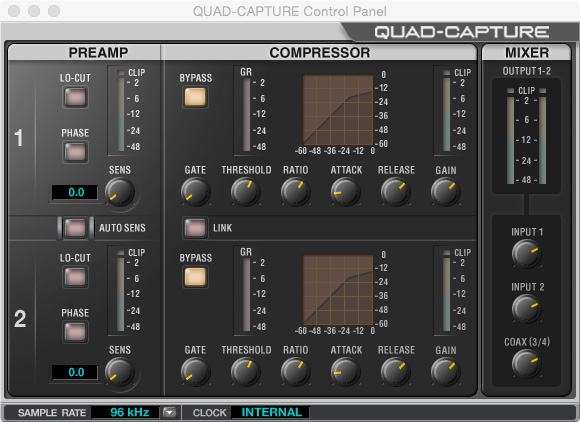Viewport: 580px width, 422px height.
Task: Open the sample rate dropdown arrow
Action: 170,412
